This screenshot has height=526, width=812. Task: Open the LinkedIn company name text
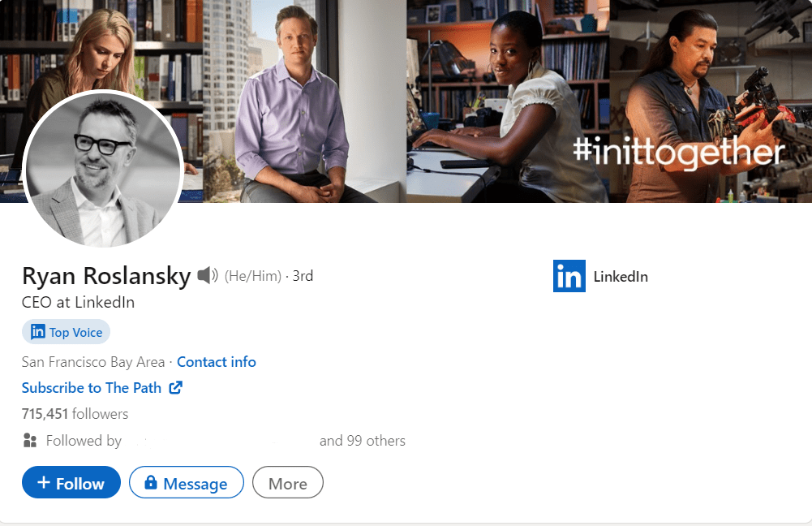point(621,277)
